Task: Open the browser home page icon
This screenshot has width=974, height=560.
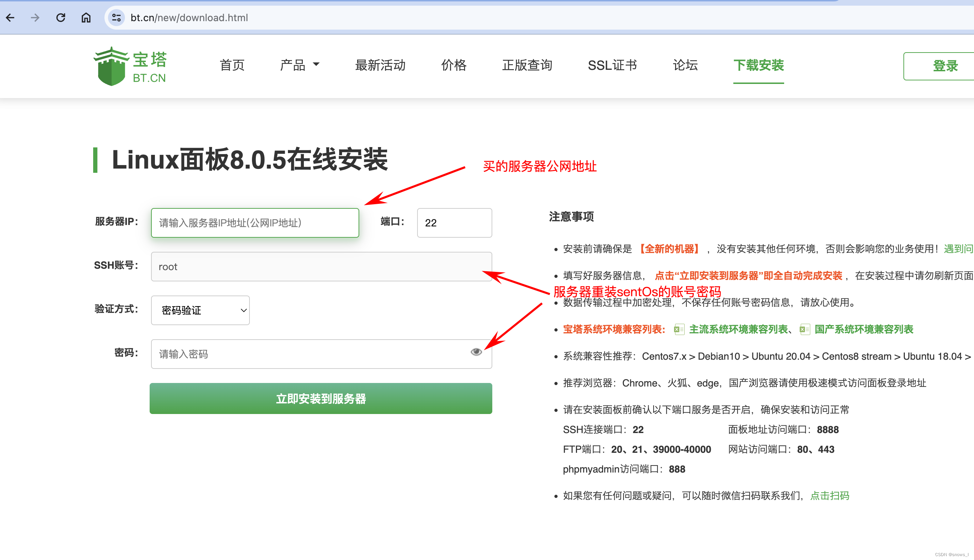Action: pos(86,18)
